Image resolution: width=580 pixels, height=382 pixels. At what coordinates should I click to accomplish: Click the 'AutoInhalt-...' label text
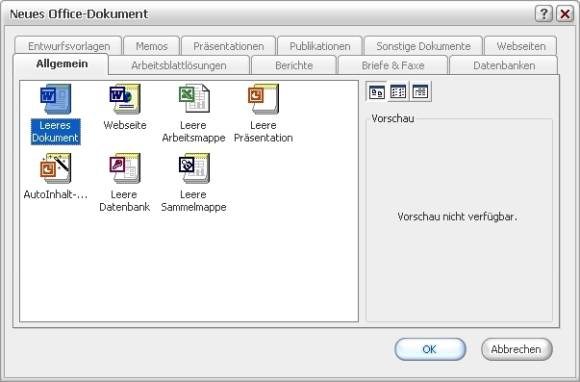[x=55, y=195]
